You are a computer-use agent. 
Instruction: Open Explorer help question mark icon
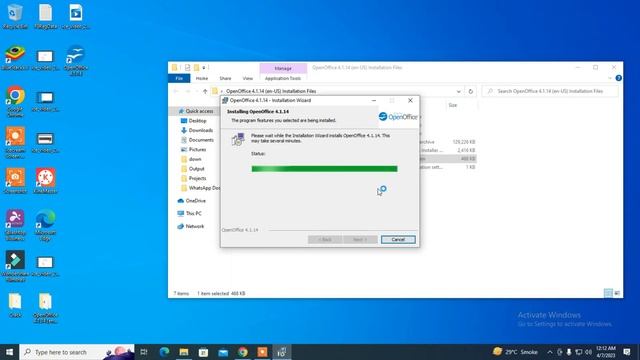tap(619, 78)
